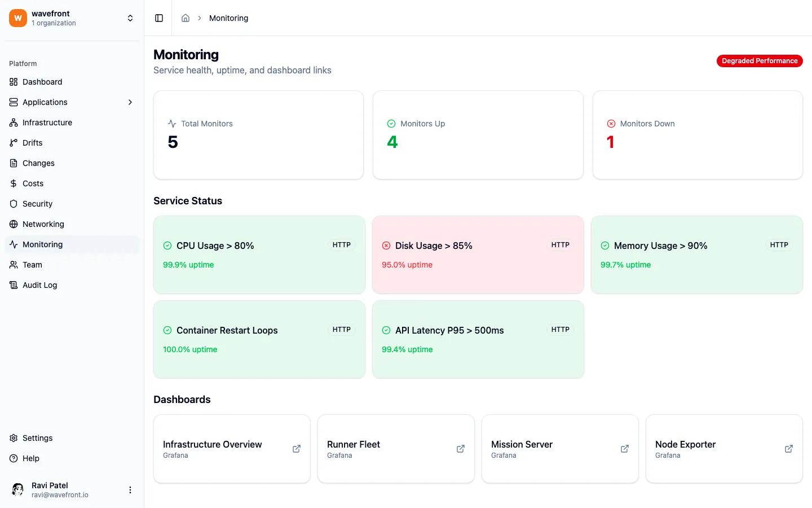
Task: Select Team from the sidebar
Action: coord(32,265)
